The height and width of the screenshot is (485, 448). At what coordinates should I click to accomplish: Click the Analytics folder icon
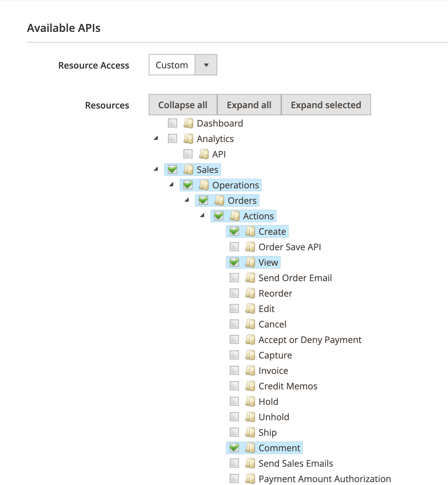(x=188, y=138)
